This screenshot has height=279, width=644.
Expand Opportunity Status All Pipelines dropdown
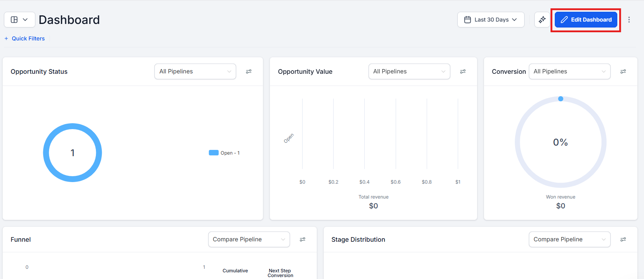click(x=195, y=71)
